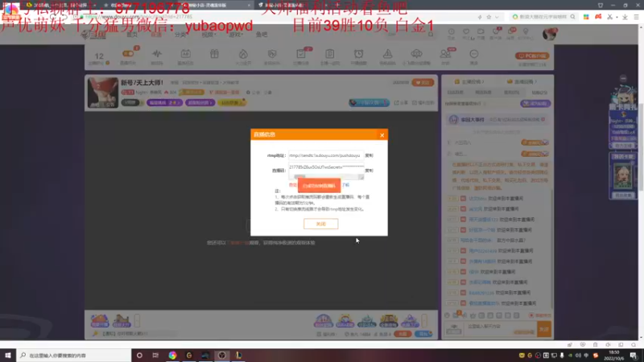Open the Windows Start menu

click(8, 355)
